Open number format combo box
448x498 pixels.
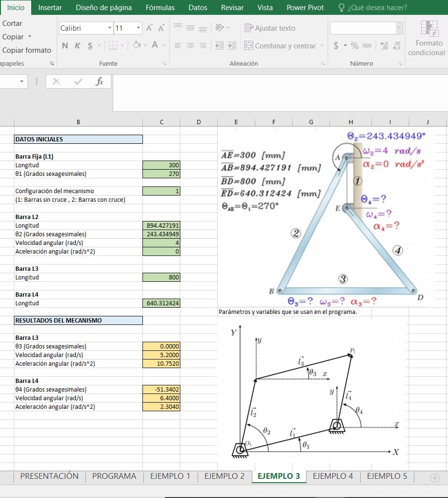click(x=366, y=28)
